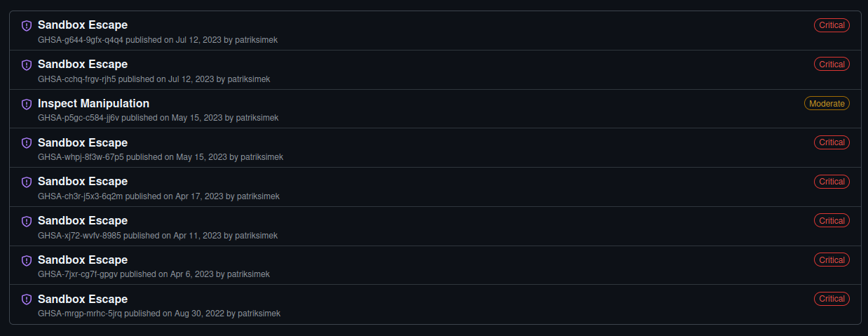
Task: Open the Inspect Manipulation advisory
Action: [x=93, y=103]
